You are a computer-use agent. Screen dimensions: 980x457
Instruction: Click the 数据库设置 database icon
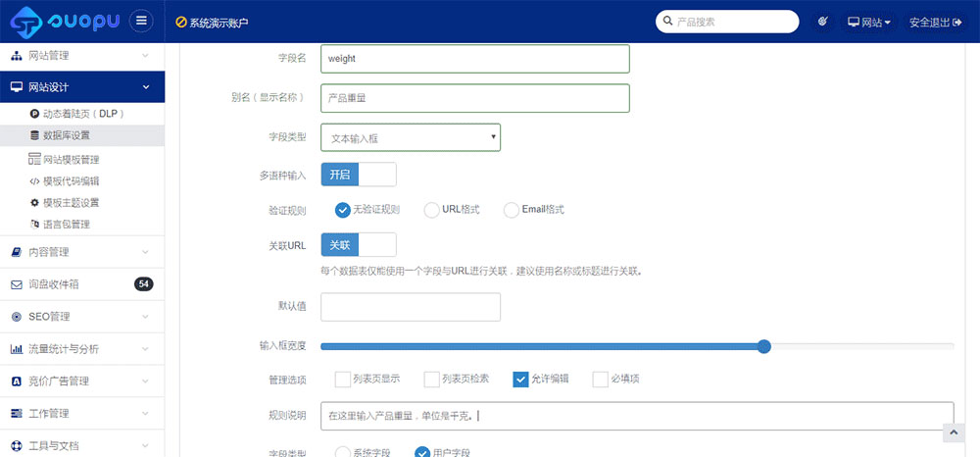pos(34,135)
